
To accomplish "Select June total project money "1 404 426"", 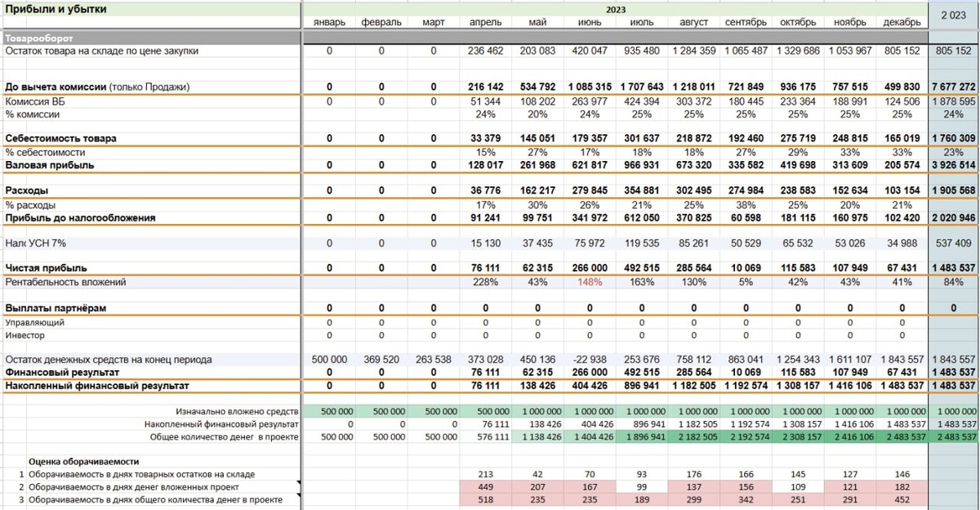I will [x=593, y=437].
